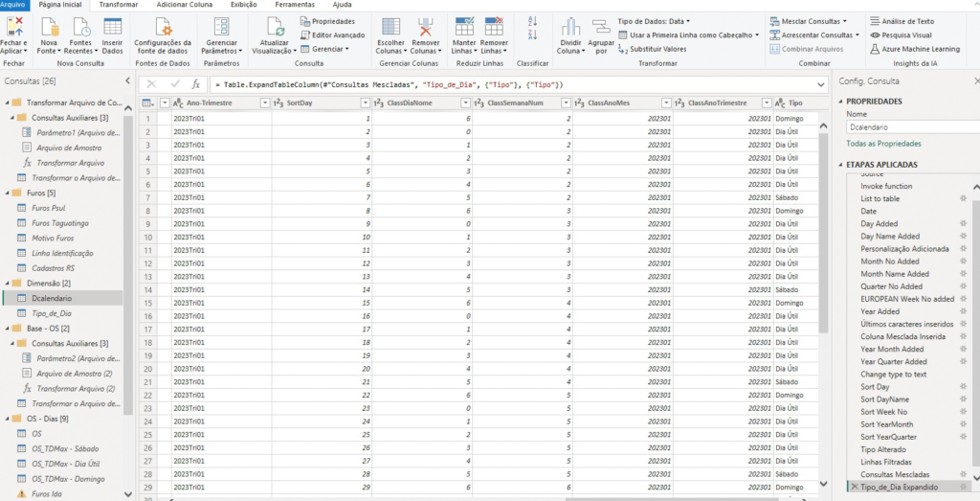Open Configurações da fonte de dados
The image size is (980, 501).
[163, 36]
